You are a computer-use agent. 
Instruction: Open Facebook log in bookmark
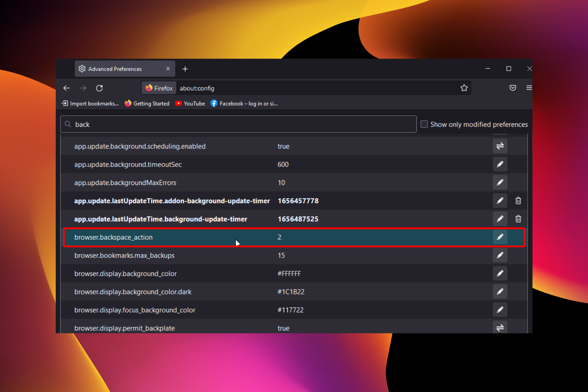(x=244, y=104)
